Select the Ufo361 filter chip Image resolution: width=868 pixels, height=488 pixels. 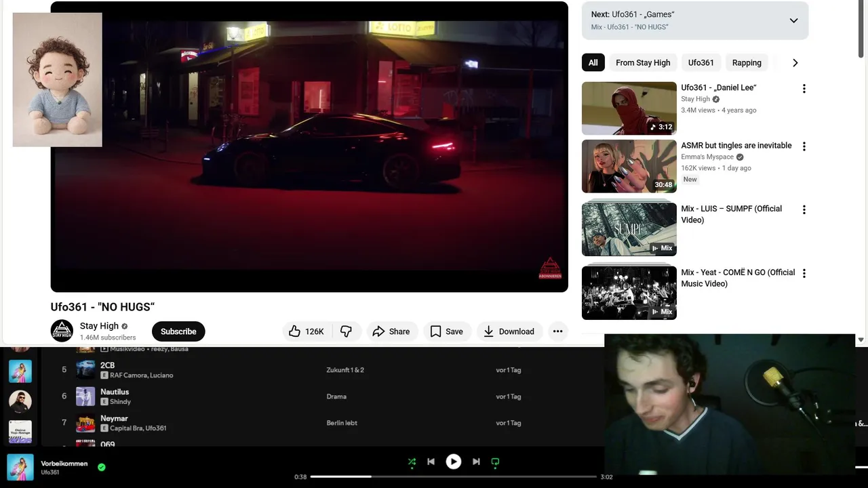click(701, 62)
